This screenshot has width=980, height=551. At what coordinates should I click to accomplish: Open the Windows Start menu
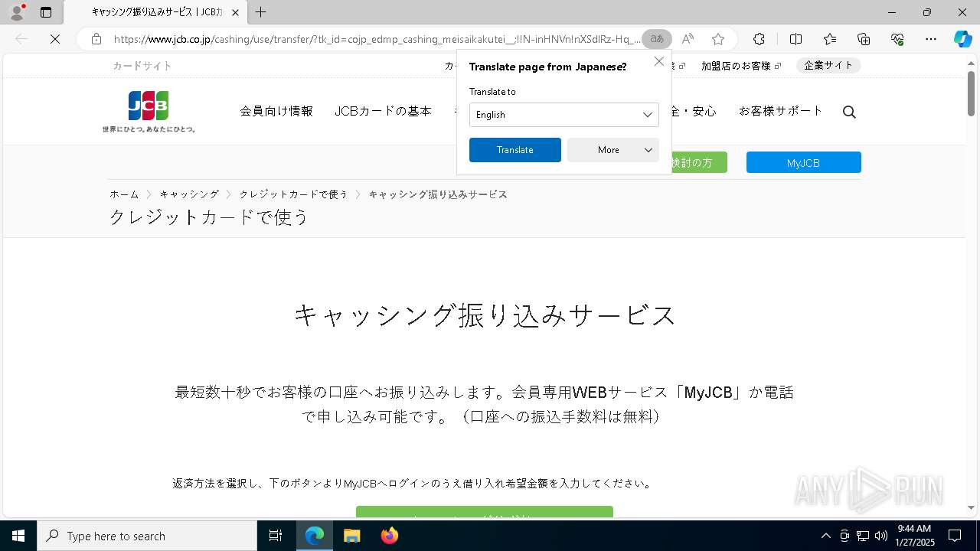point(18,536)
